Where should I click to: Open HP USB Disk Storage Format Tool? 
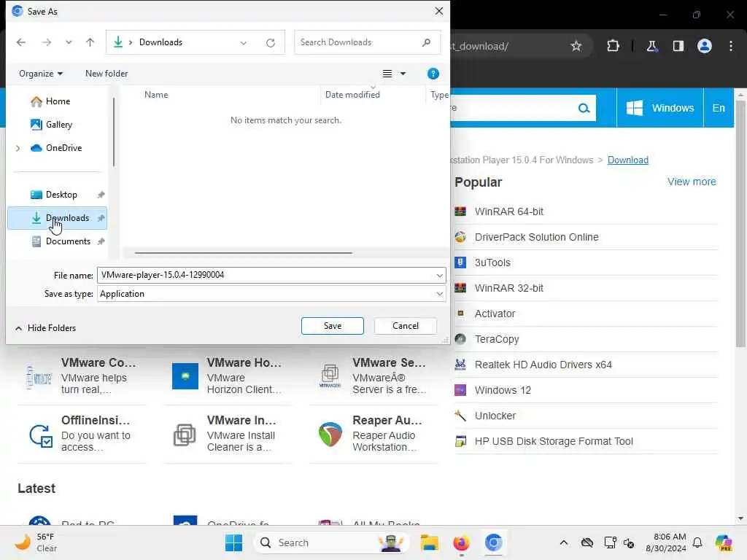553,441
